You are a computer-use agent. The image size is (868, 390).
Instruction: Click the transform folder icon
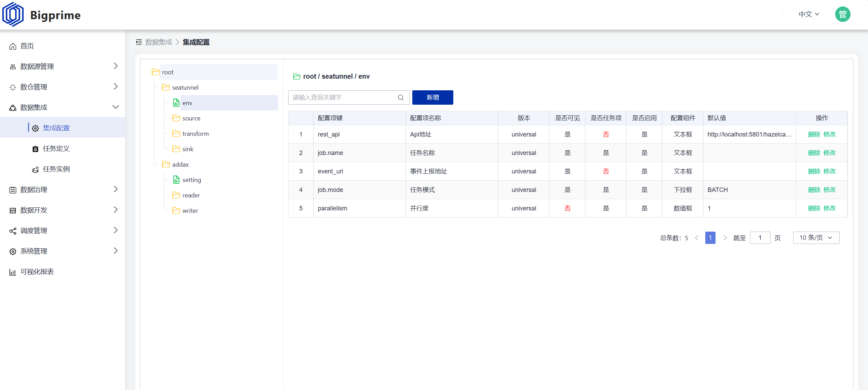tap(176, 133)
